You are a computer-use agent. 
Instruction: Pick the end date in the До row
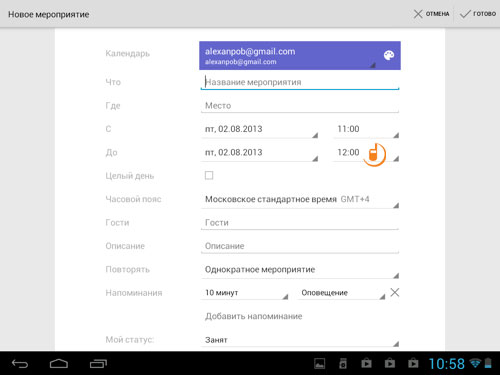click(x=260, y=153)
